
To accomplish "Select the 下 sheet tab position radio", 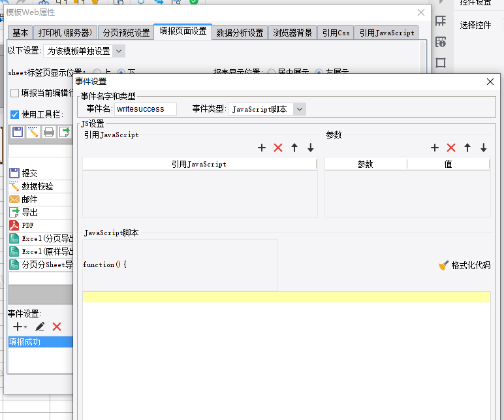I will (121, 72).
